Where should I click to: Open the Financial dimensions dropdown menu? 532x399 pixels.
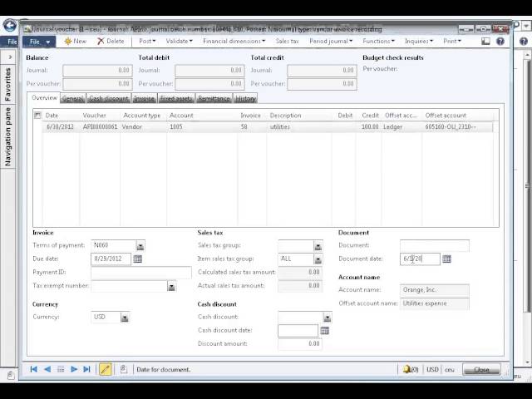(234, 41)
